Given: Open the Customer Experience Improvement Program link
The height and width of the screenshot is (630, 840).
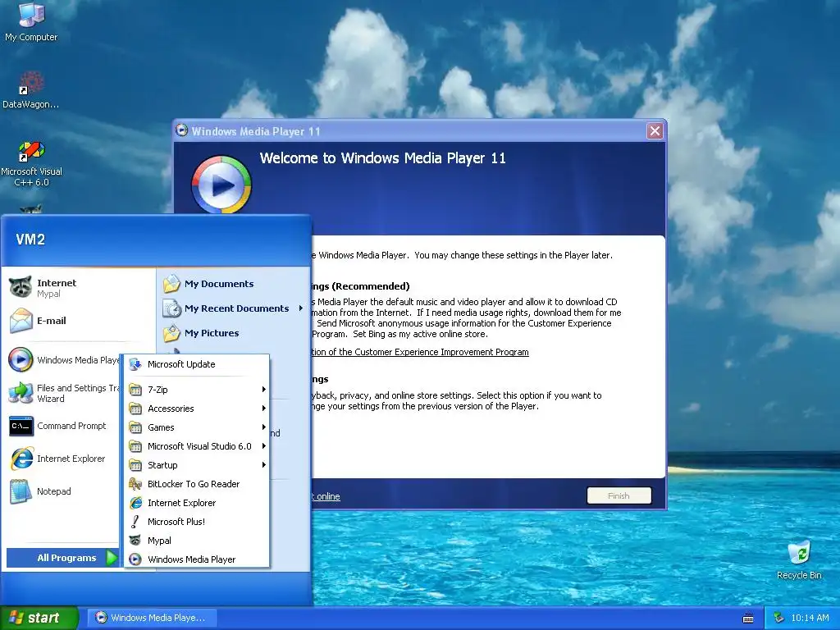Looking at the screenshot, I should 420,352.
